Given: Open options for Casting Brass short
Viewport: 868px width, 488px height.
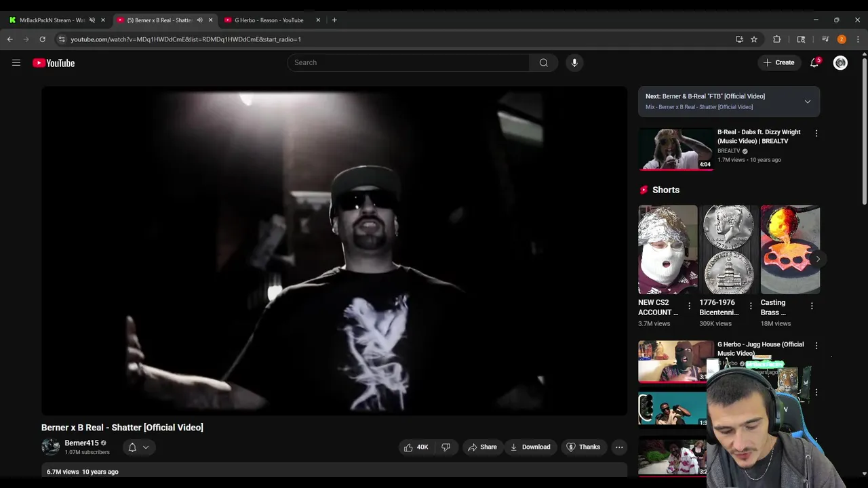Looking at the screenshot, I should [812, 306].
